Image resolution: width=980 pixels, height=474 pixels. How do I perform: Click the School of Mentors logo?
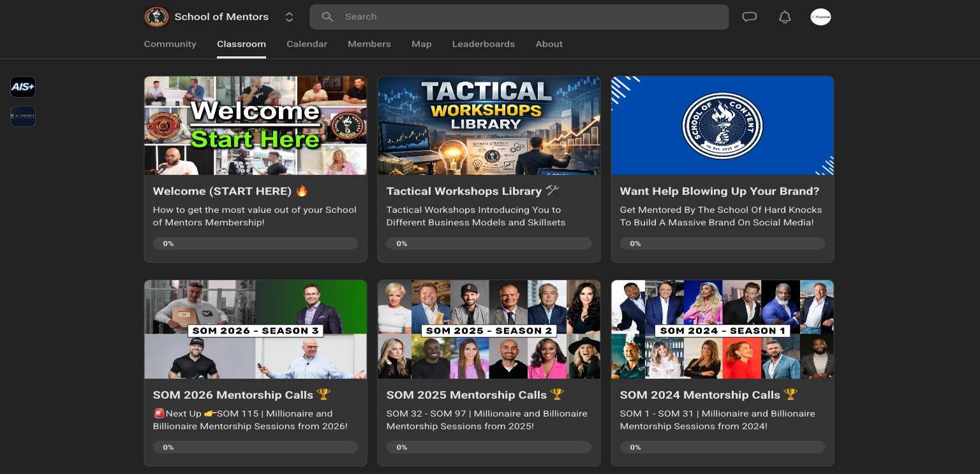pyautogui.click(x=156, y=17)
